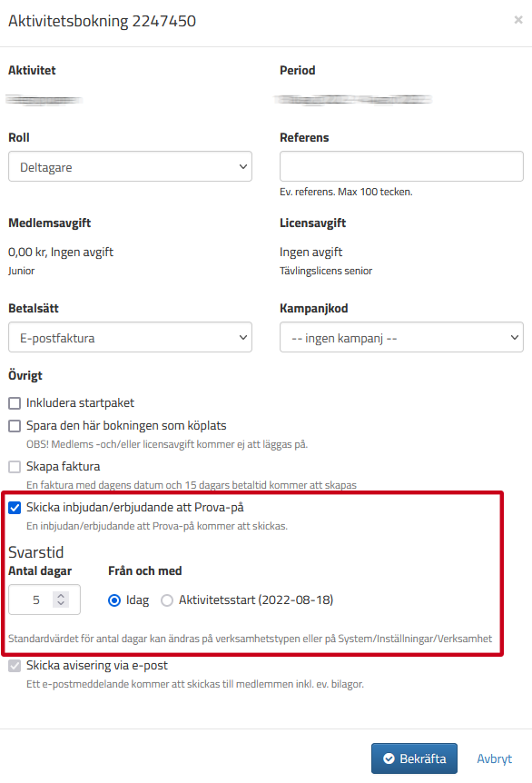The width and height of the screenshot is (532, 783).
Task: Cancel with the Avbryt link
Action: pos(495,758)
